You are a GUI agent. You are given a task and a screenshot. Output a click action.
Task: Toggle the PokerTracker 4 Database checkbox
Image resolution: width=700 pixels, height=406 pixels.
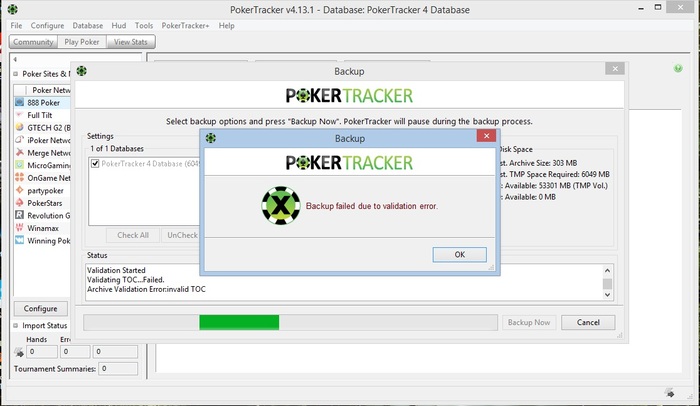tap(95, 163)
